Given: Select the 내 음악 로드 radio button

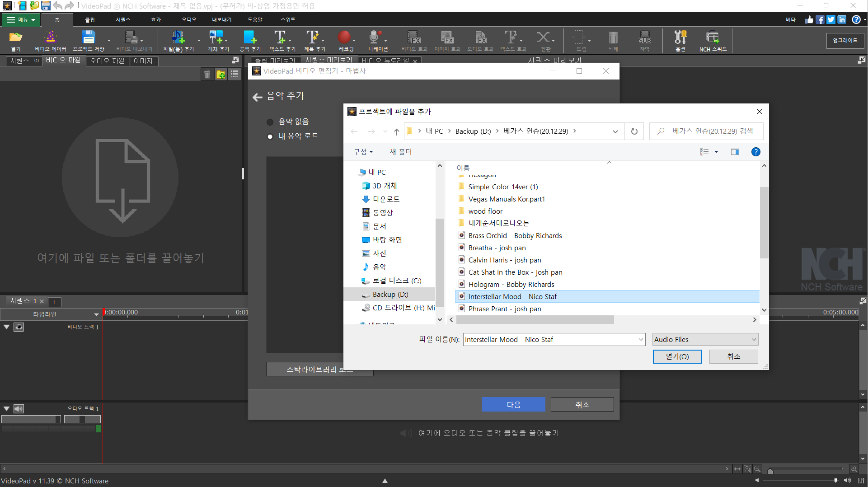Looking at the screenshot, I should coord(270,136).
